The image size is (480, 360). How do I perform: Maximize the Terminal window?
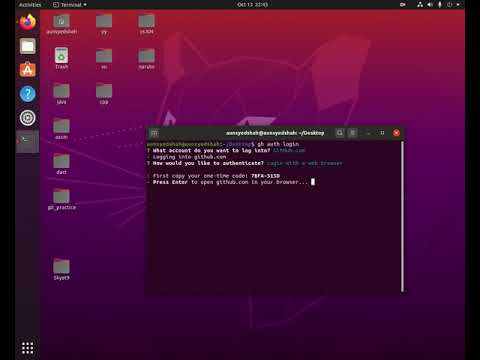382,133
